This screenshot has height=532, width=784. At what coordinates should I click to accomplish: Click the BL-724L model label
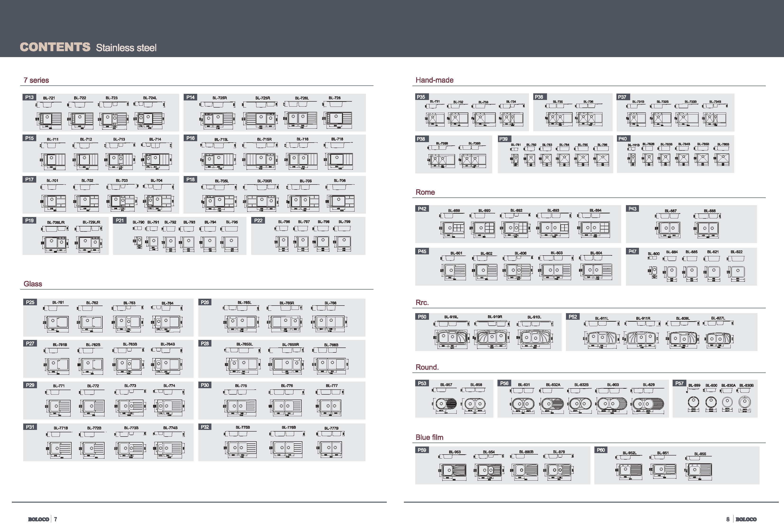pos(150,98)
